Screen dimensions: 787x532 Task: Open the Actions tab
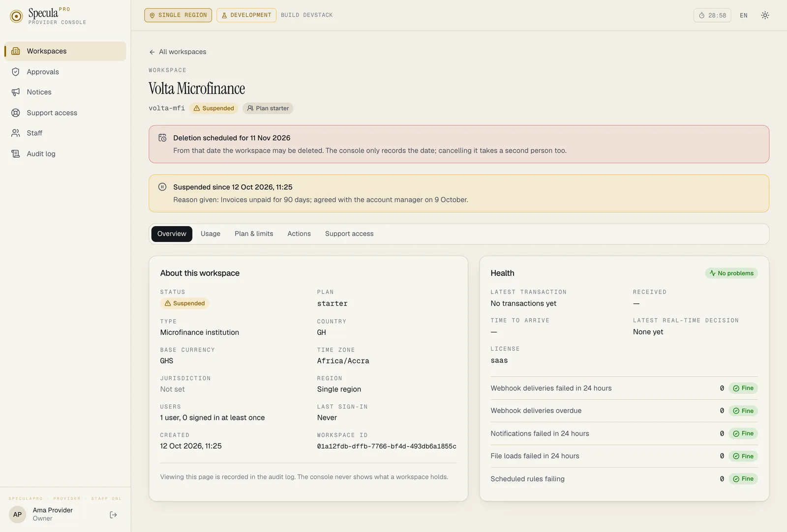click(x=299, y=234)
